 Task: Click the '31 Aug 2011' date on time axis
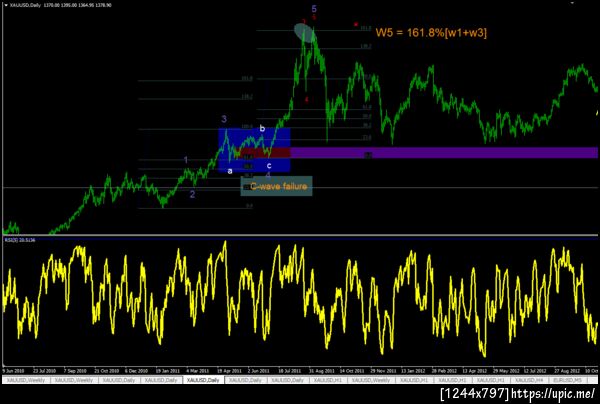[x=322, y=371]
